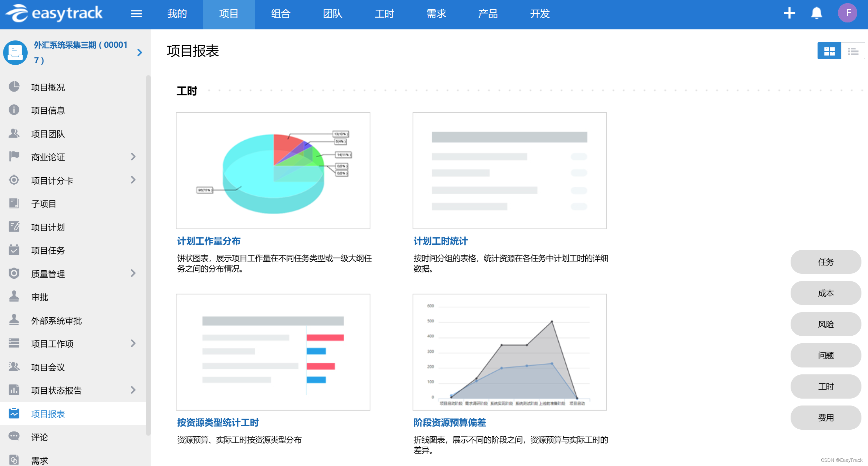Switch to grid view
868x466 pixels.
[x=829, y=51]
